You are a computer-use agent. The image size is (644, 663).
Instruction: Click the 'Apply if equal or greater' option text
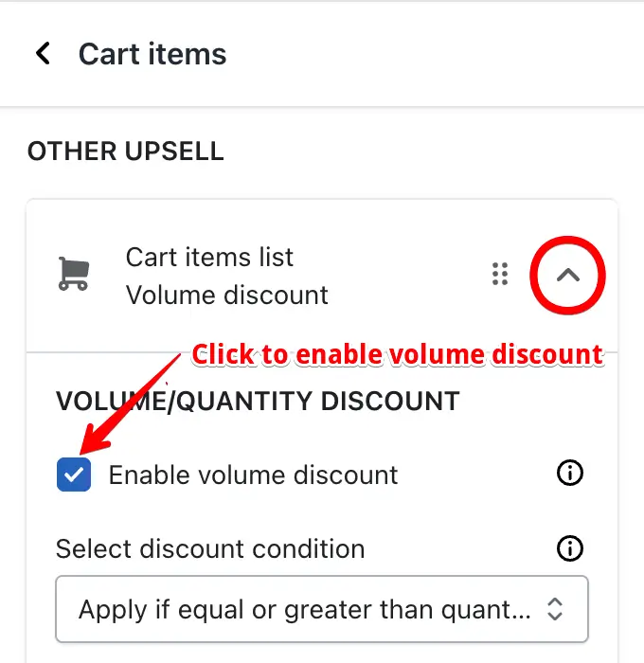304,609
